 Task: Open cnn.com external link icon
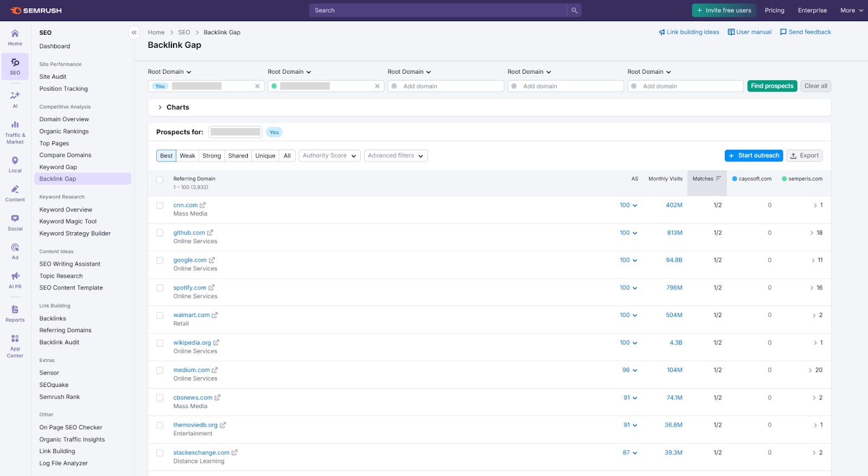click(x=203, y=205)
